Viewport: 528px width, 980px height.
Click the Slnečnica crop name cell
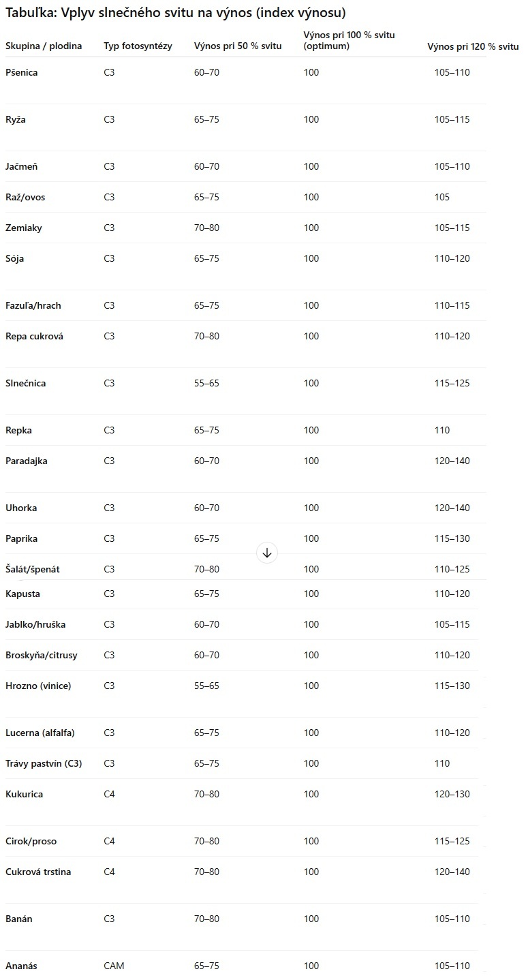[x=26, y=383]
